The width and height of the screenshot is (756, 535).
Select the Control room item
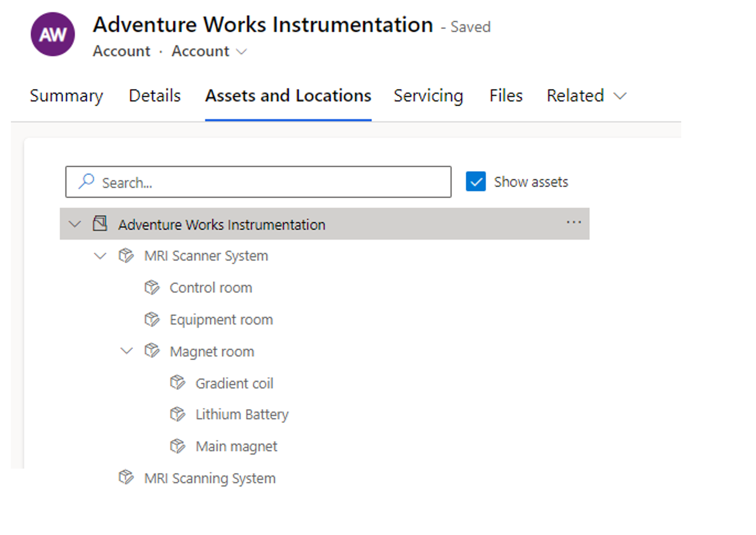pos(211,288)
